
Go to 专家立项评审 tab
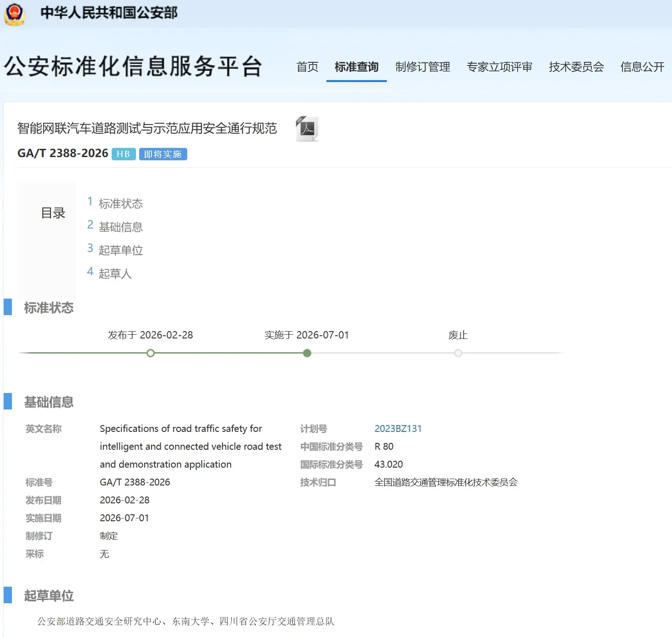[x=499, y=67]
